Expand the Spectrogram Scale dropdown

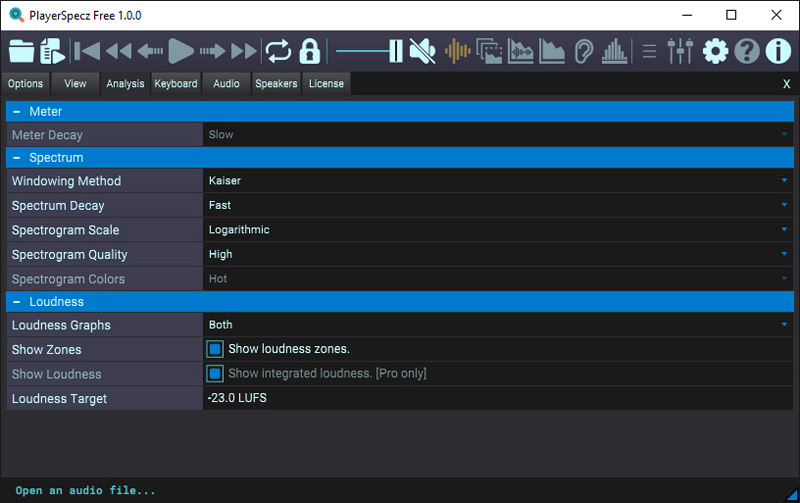pos(497,230)
